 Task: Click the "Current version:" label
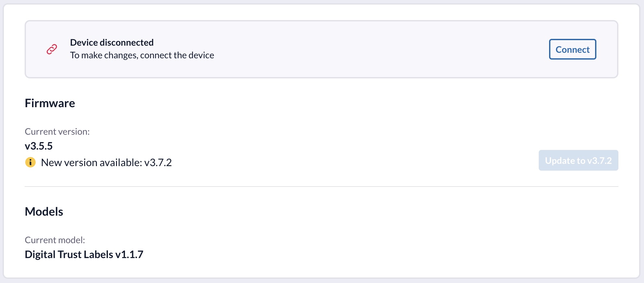coord(57,132)
